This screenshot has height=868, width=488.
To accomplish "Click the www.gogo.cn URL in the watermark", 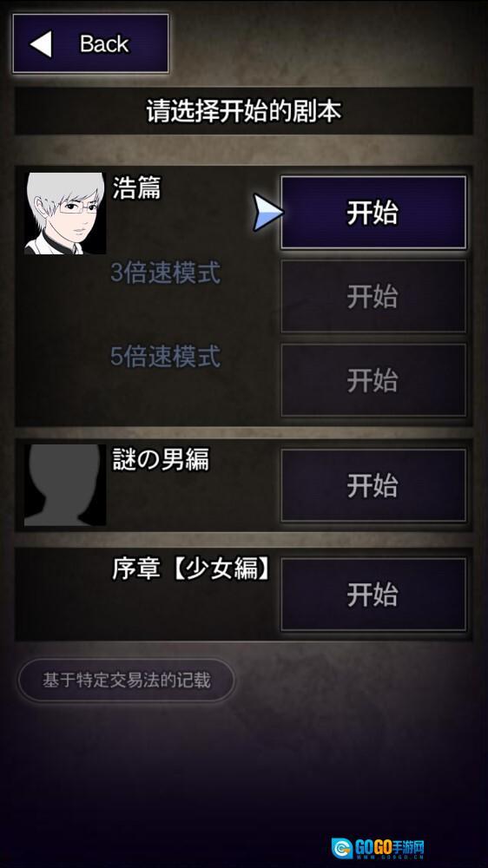I will tap(389, 857).
